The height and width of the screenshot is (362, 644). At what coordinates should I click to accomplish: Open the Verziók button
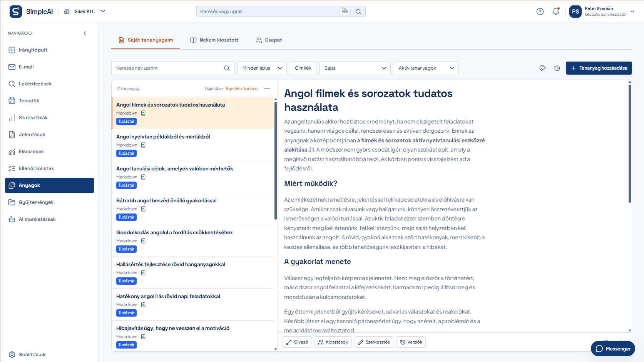tap(411, 342)
